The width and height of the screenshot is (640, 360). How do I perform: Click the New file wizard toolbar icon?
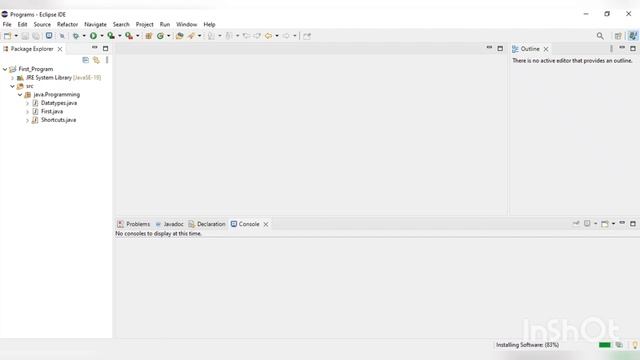[x=7, y=36]
